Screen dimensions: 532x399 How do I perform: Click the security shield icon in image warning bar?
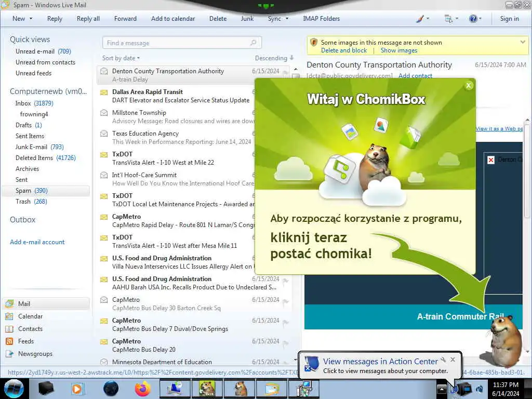pos(314,43)
